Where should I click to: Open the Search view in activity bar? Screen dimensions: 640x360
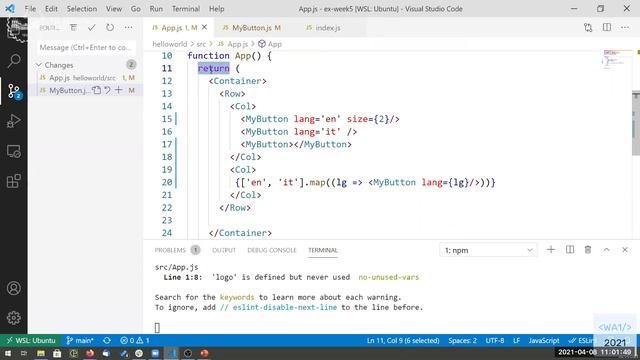click(x=14, y=61)
